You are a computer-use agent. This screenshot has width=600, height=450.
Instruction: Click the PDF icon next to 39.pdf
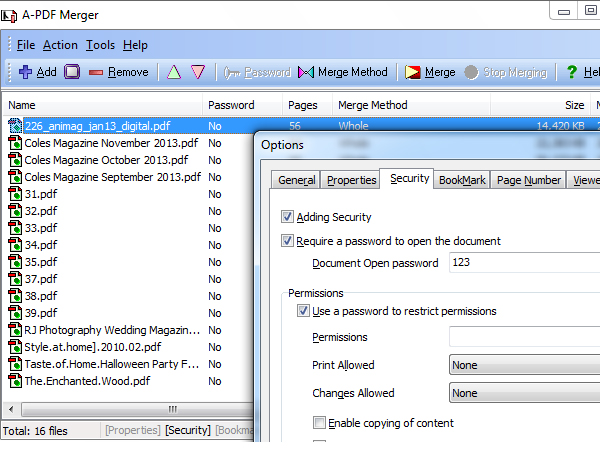[x=15, y=313]
